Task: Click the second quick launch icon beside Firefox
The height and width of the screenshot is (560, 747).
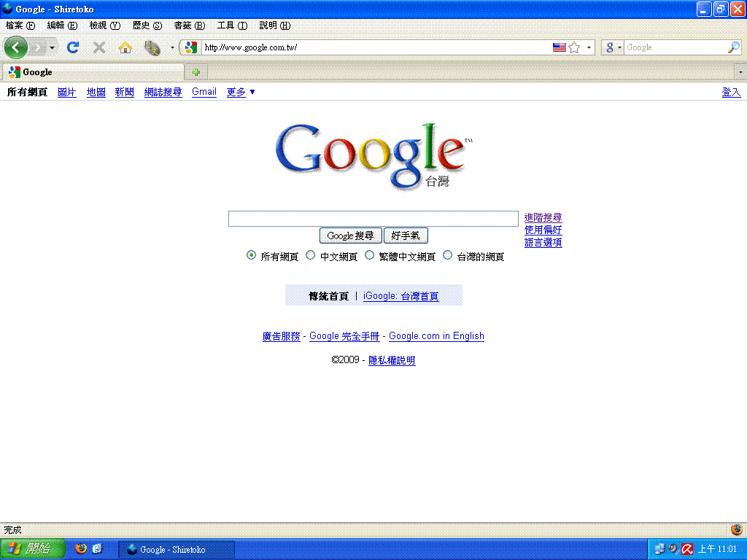Action: 98,549
